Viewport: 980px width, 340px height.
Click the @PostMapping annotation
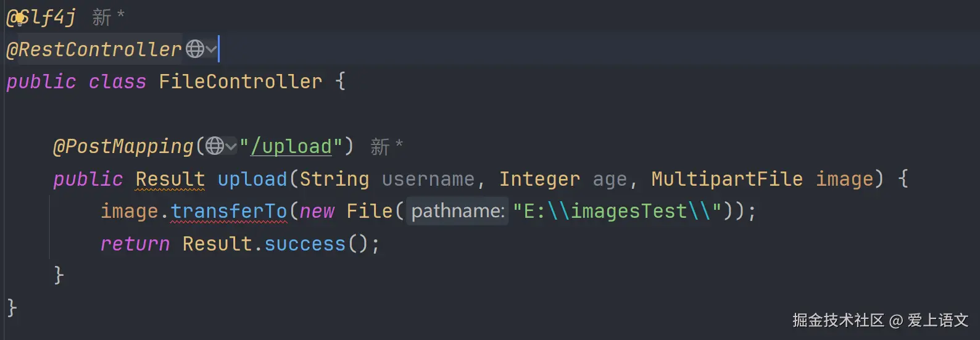point(123,146)
